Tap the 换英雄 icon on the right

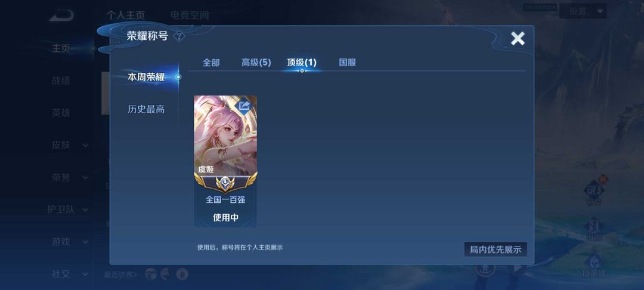click(594, 266)
